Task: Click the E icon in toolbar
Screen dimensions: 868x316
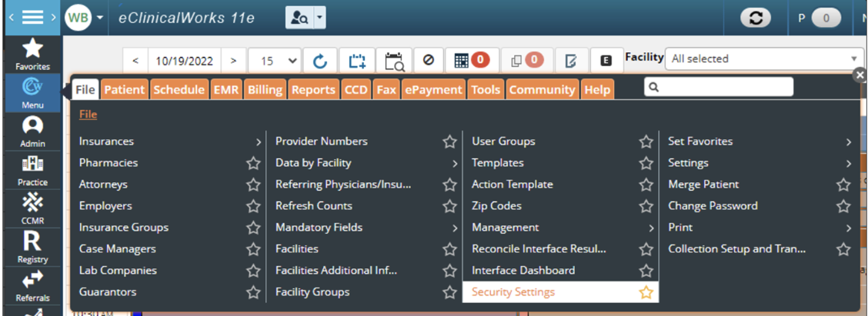Action: click(x=606, y=61)
